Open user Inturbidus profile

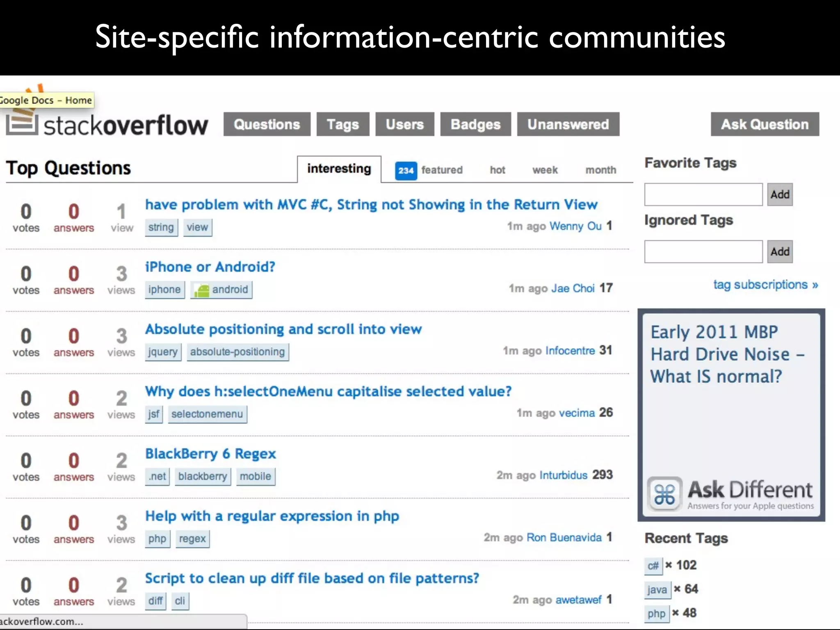tap(564, 475)
